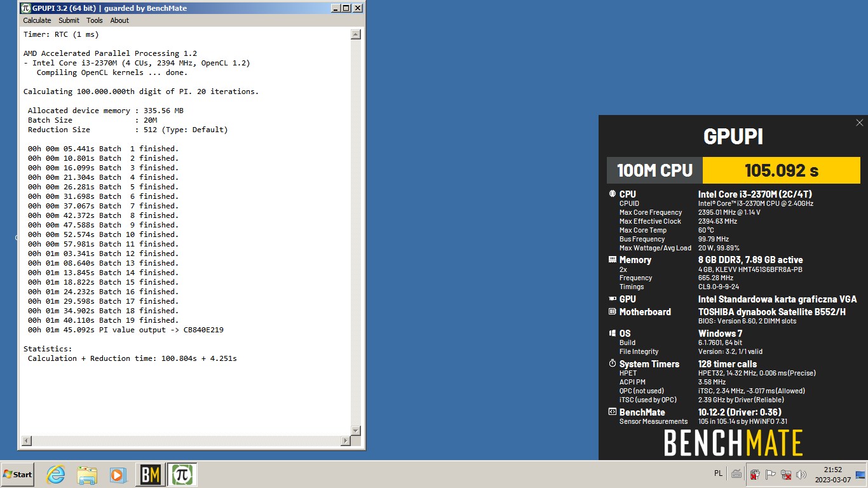Open Windows Explorer from the taskbar
The height and width of the screenshot is (488, 868).
coord(87,475)
